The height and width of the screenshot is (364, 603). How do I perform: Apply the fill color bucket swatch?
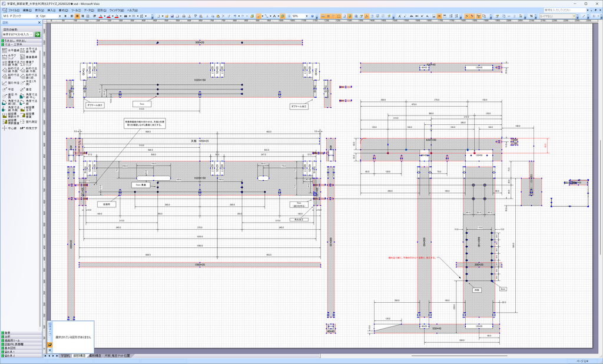[116, 16]
